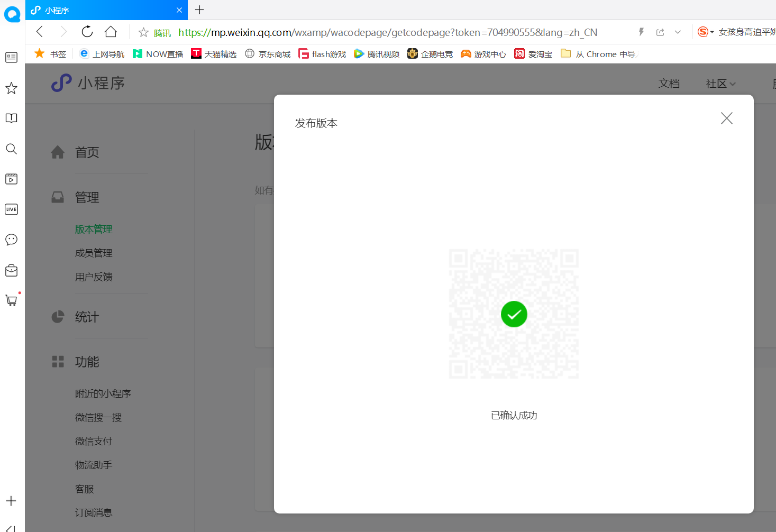The width and height of the screenshot is (776, 532).
Task: Open the video player sidebar icon
Action: [x=11, y=179]
